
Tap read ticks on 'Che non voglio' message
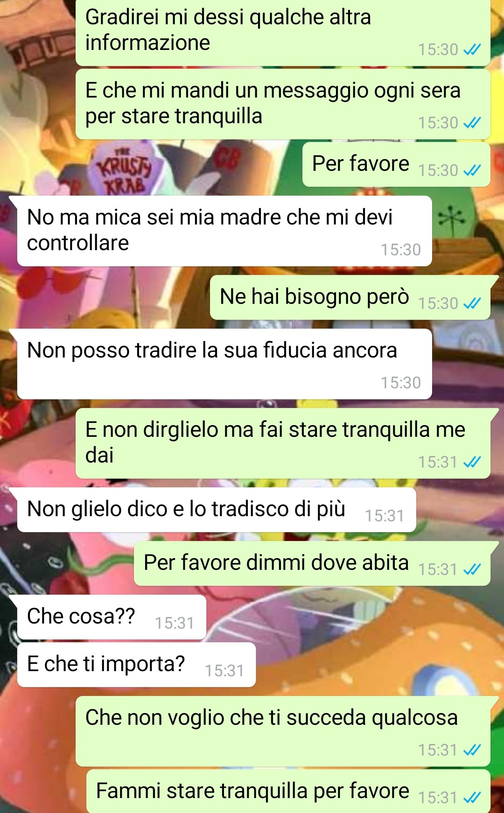472,750
